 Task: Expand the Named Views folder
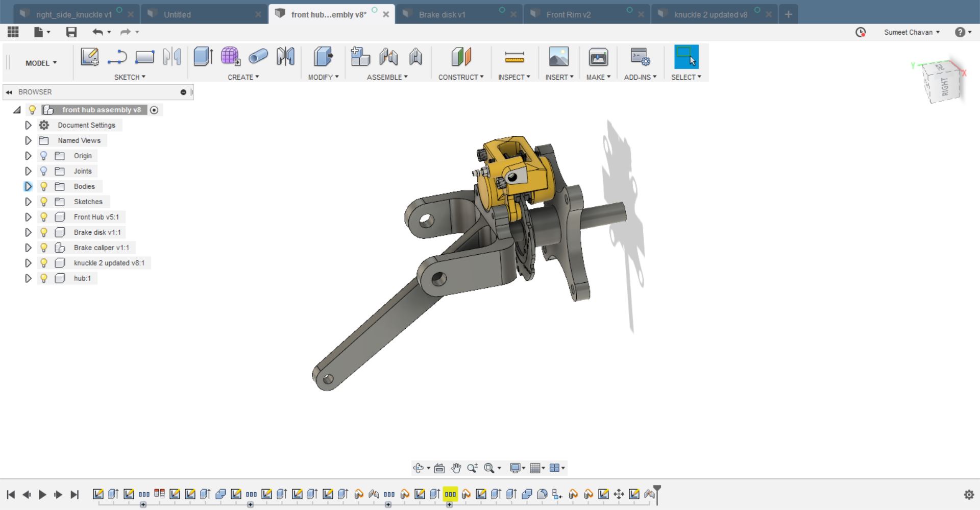tap(29, 140)
